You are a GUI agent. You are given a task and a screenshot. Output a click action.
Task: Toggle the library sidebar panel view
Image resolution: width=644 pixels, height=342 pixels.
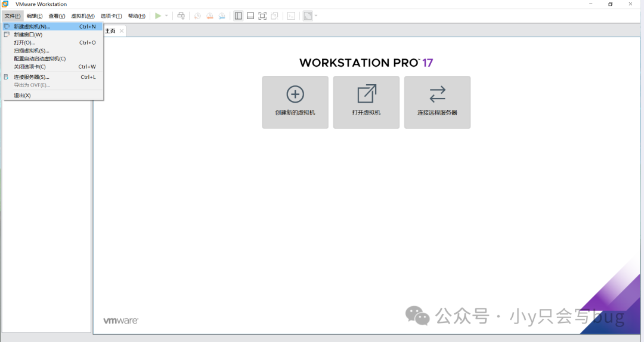(239, 16)
